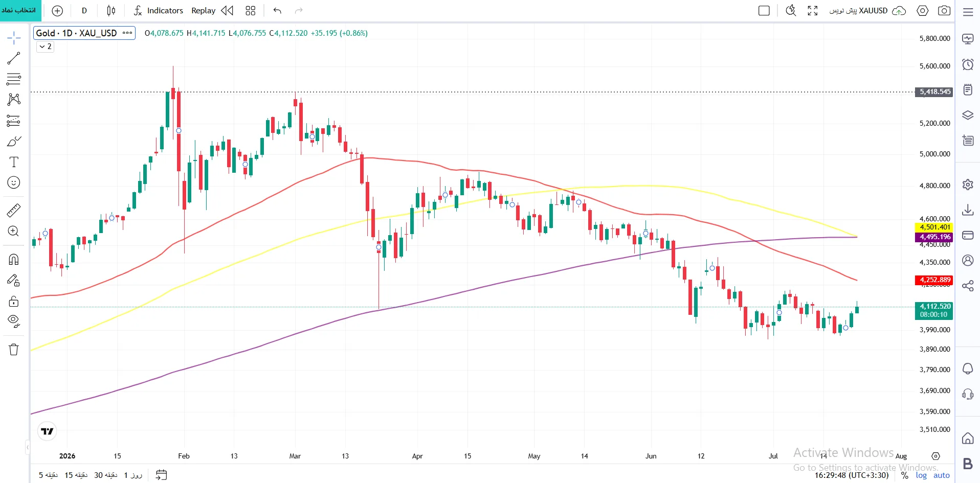The height and width of the screenshot is (483, 980).
Task: Open the D timeframe interval dropdown
Action: point(84,11)
